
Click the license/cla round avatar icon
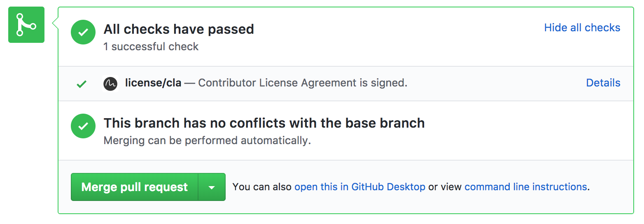click(110, 84)
